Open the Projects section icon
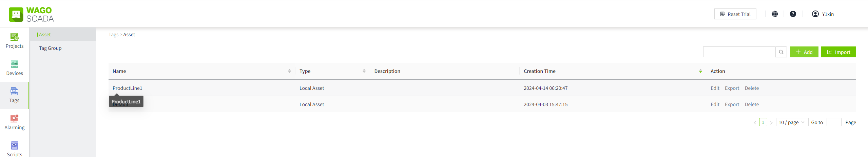The height and width of the screenshot is (157, 868). (x=14, y=37)
